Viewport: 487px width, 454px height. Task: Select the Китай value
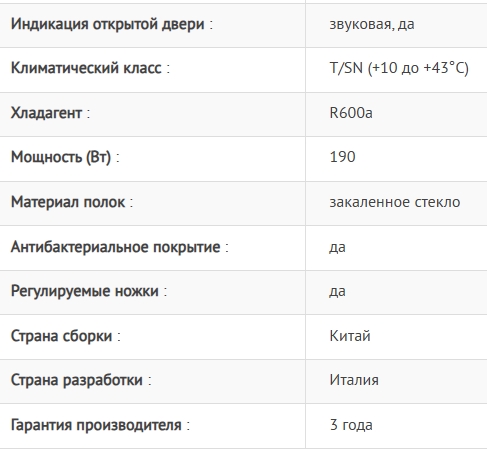[x=350, y=336]
